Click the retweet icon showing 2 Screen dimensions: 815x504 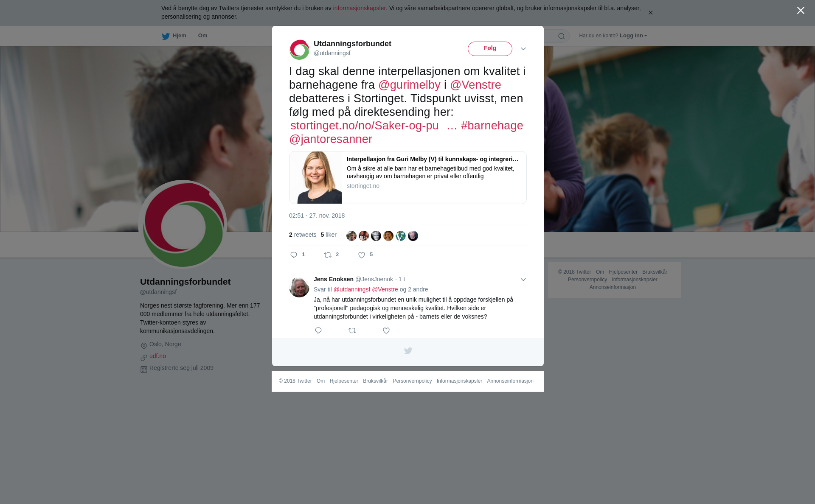pyautogui.click(x=328, y=255)
